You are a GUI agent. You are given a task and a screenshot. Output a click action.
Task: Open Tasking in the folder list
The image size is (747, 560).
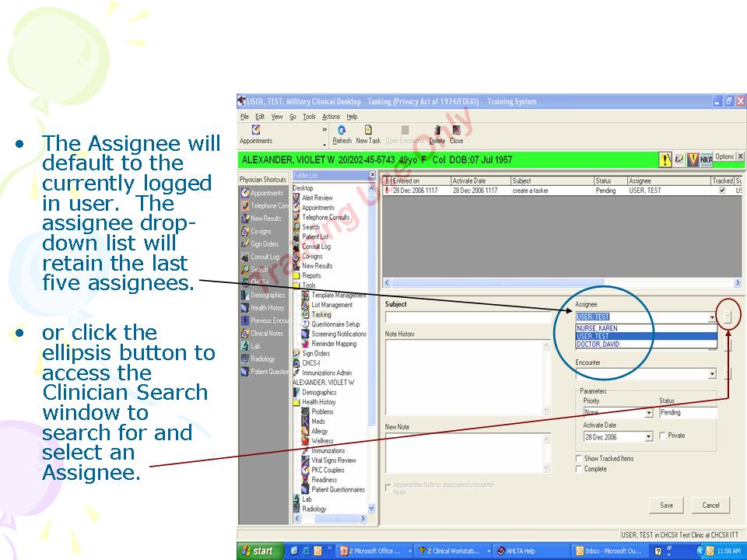coord(321,315)
